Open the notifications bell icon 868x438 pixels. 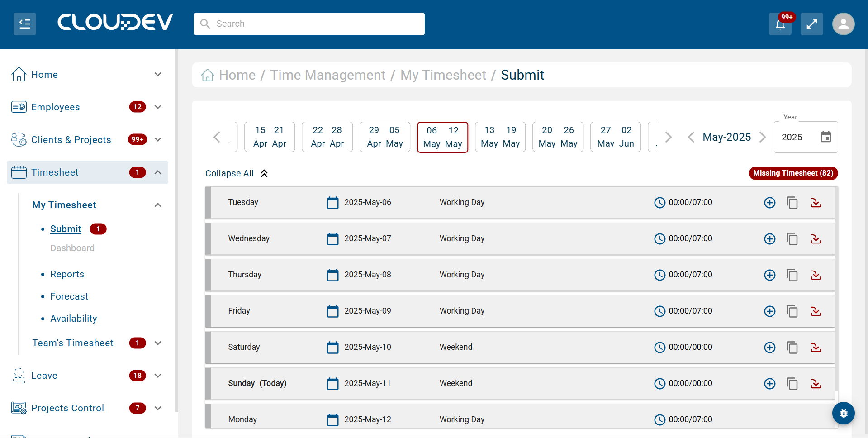(x=780, y=24)
